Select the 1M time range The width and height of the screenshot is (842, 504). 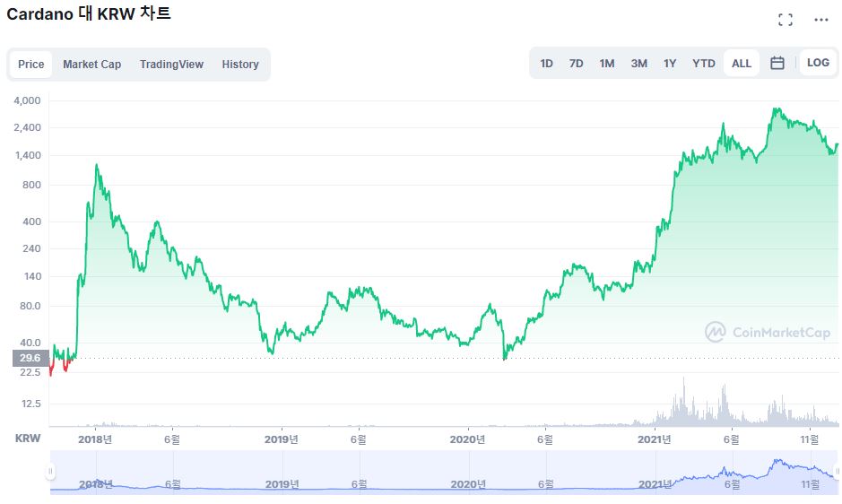[x=607, y=64]
